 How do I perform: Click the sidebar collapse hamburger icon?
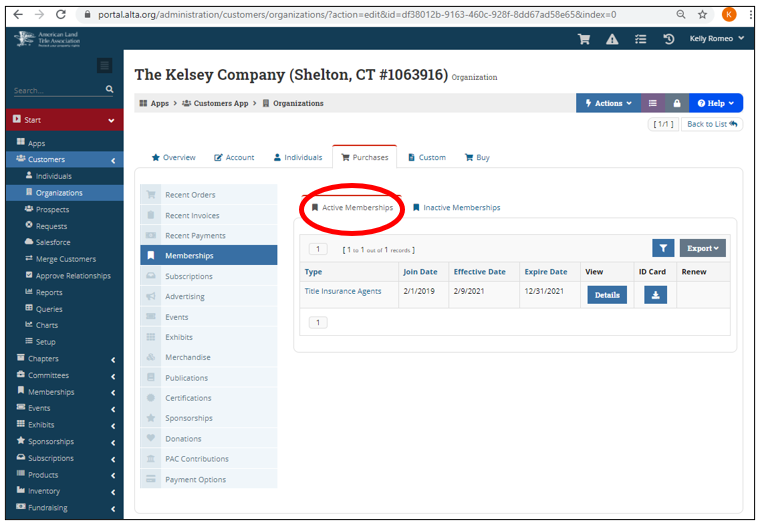(104, 65)
